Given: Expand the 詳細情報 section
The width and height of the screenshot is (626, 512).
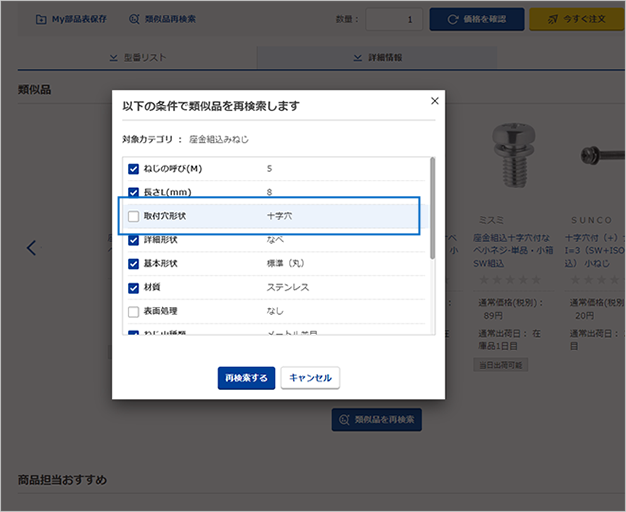Looking at the screenshot, I should coord(377,57).
